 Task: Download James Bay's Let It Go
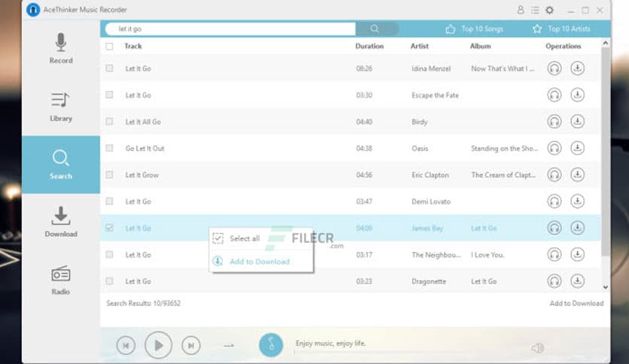(577, 228)
